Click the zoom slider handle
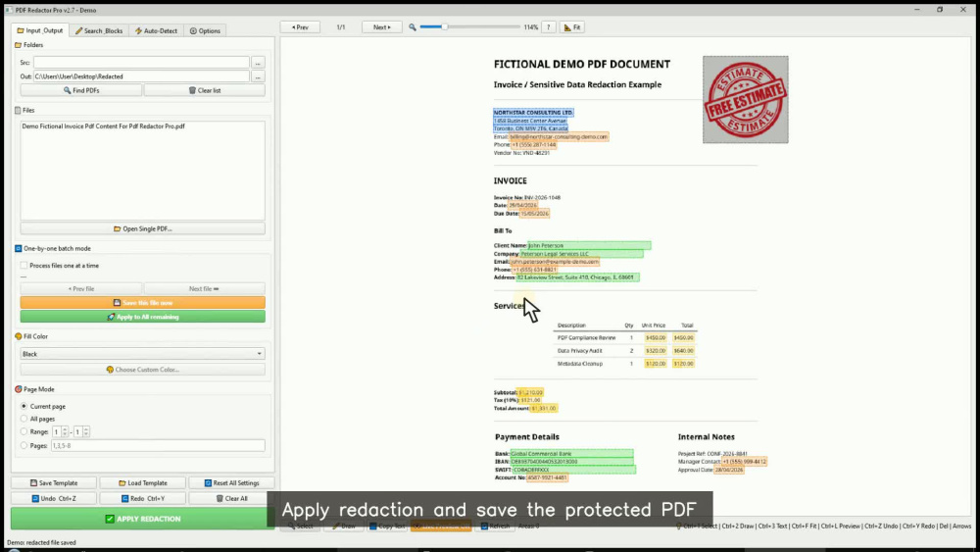980x552 pixels. point(444,26)
